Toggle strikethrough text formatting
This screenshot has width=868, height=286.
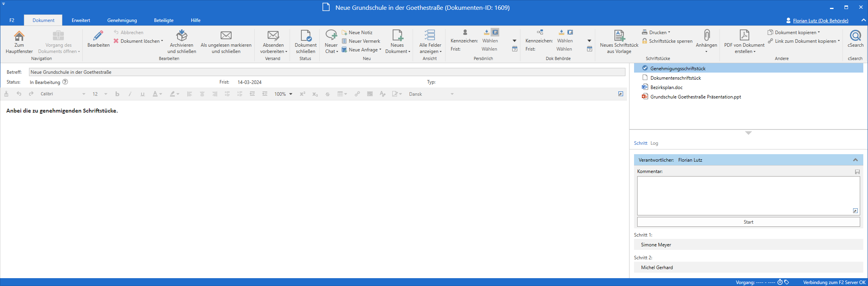pyautogui.click(x=328, y=94)
